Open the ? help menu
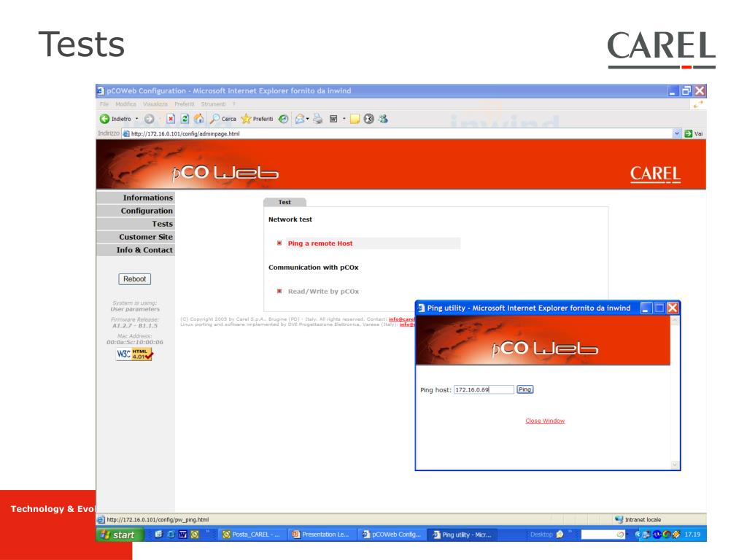The height and width of the screenshot is (560, 747). coord(234,104)
